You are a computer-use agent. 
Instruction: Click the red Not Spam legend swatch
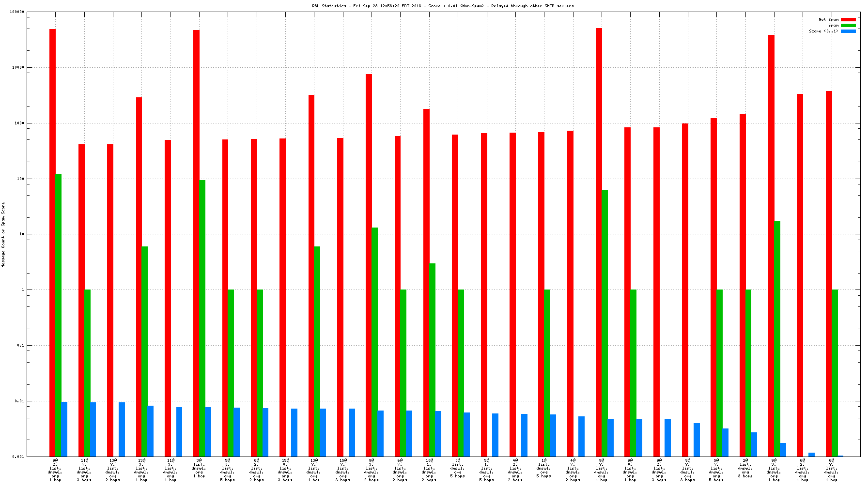(848, 19)
